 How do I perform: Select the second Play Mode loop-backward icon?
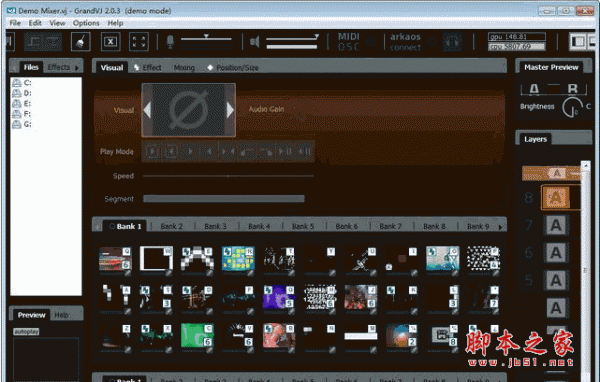click(171, 152)
